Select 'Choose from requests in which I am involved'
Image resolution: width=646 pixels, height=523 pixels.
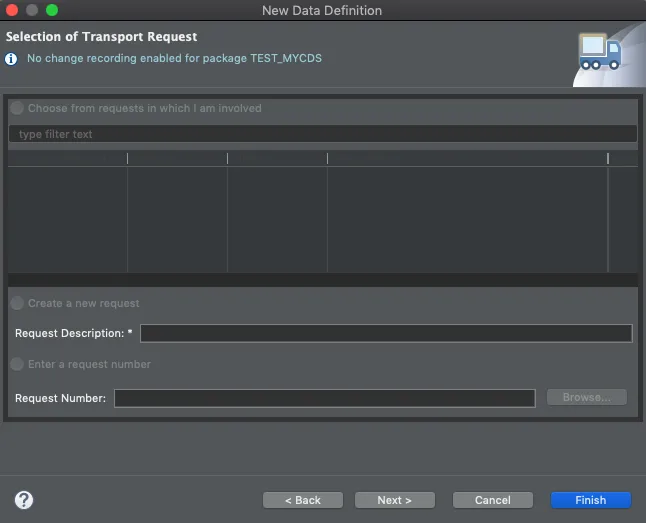pos(17,108)
